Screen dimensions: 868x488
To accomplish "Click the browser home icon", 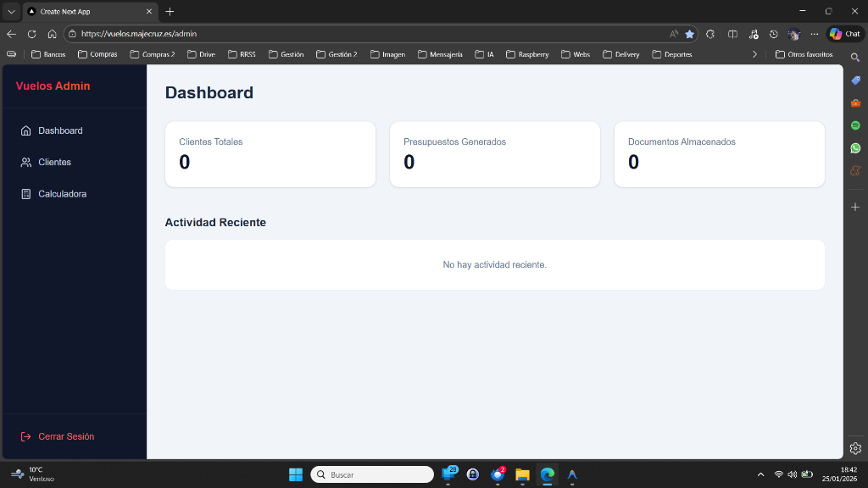I will point(52,34).
